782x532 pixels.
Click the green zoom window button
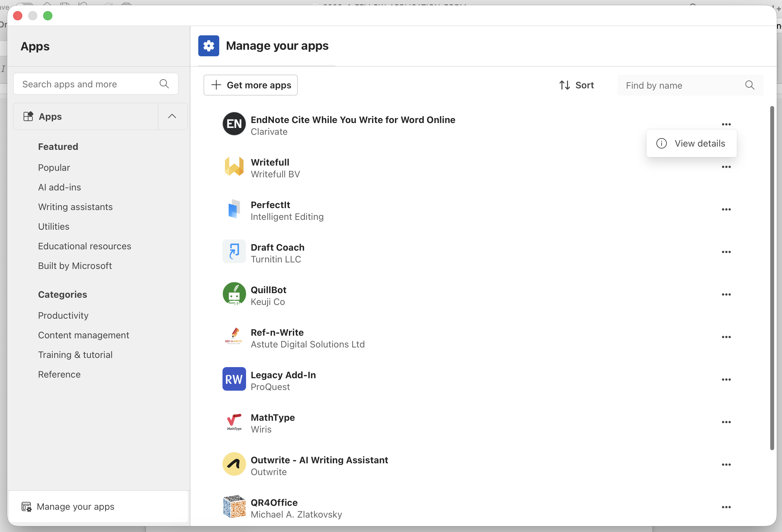(x=48, y=15)
